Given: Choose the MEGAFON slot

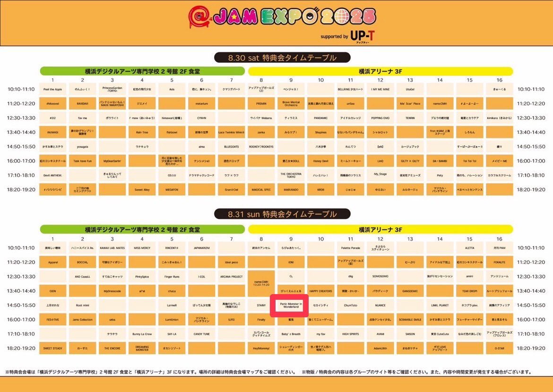Looking at the screenshot, I should pos(172,190).
